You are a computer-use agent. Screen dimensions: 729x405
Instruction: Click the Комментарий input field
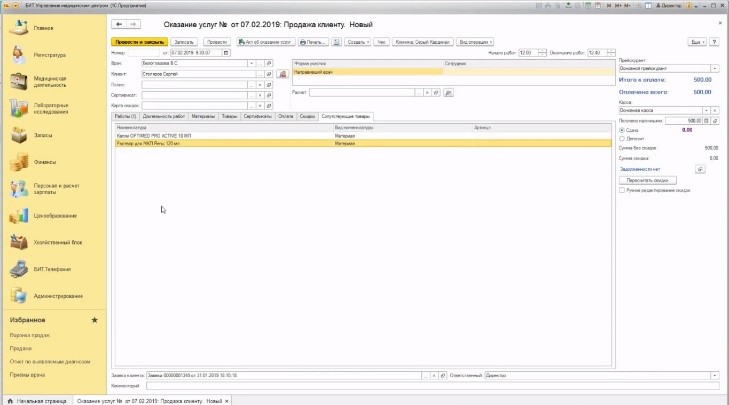click(x=430, y=385)
